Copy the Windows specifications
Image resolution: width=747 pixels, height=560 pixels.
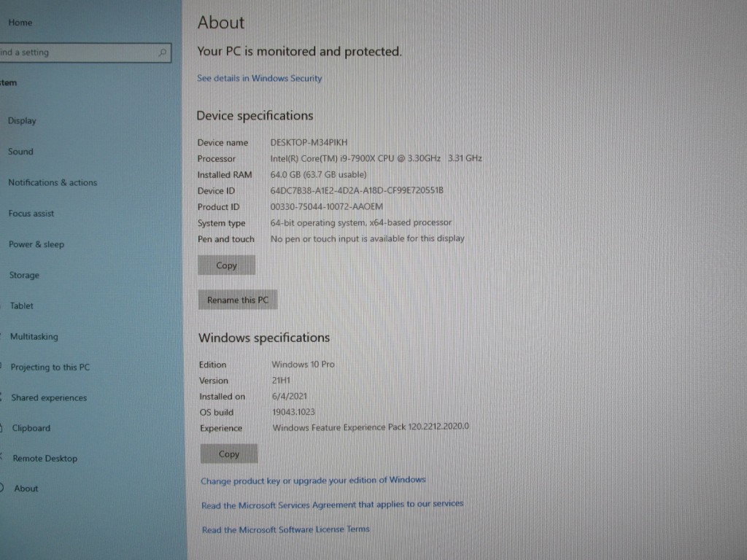(228, 454)
